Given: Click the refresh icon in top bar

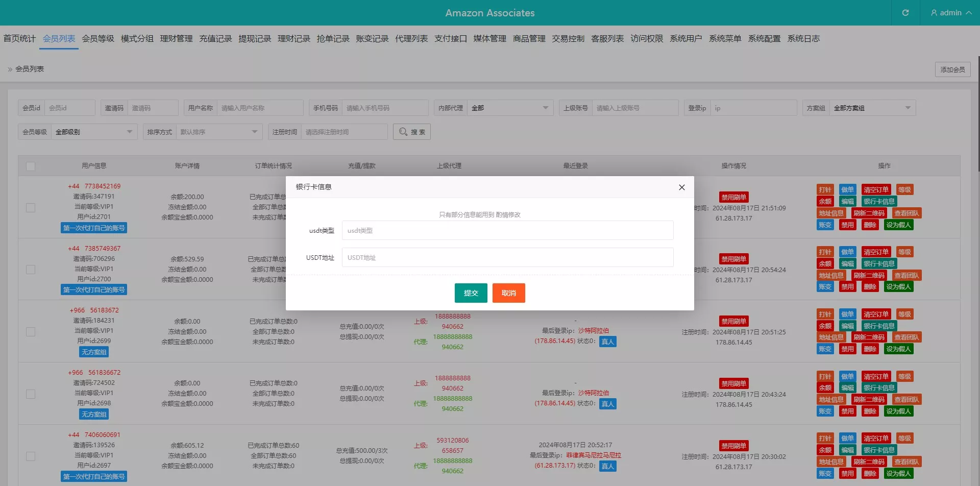Looking at the screenshot, I should 905,13.
